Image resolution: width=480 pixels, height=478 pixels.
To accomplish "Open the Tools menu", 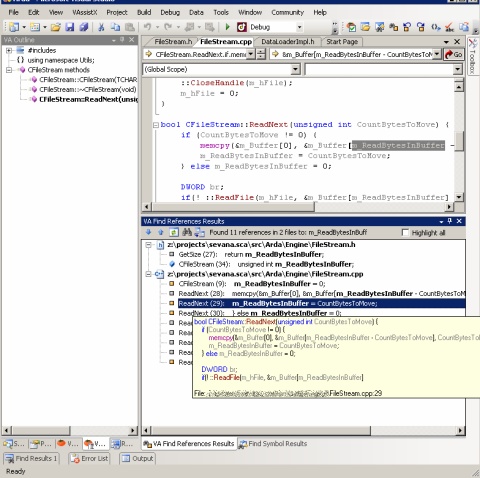I will [x=221, y=13].
